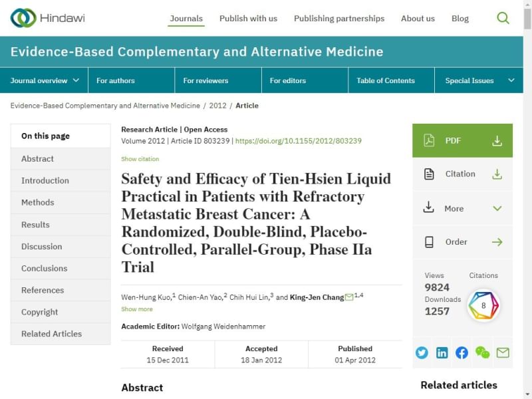Share the article on LinkedIn
This screenshot has height=399, width=532.
pos(442,352)
